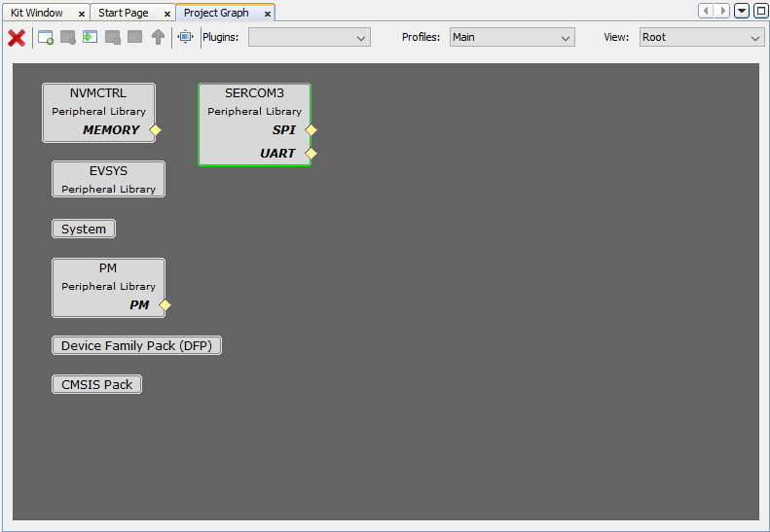Select the EVSYS Peripheral Library block
The width and height of the screenshot is (770, 532).
(108, 179)
